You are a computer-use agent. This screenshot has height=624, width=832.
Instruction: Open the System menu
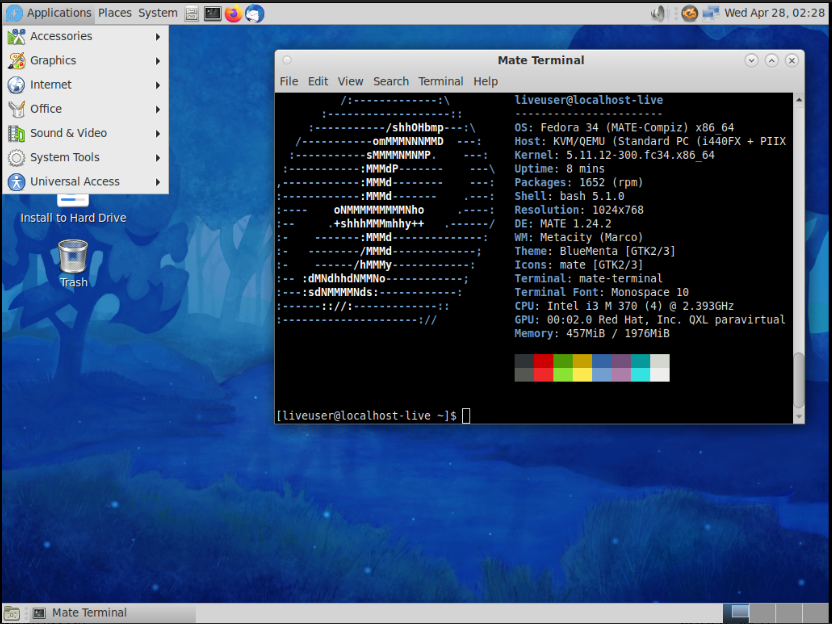(x=158, y=13)
